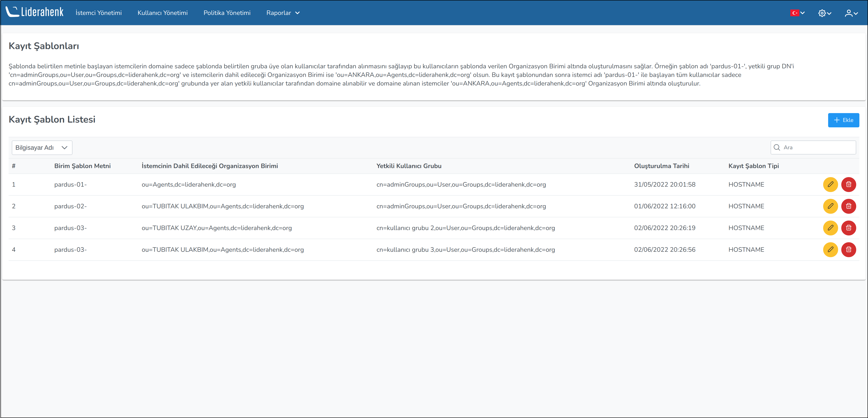The image size is (868, 418).
Task: Open the Raporlar menu
Action: coord(283,13)
